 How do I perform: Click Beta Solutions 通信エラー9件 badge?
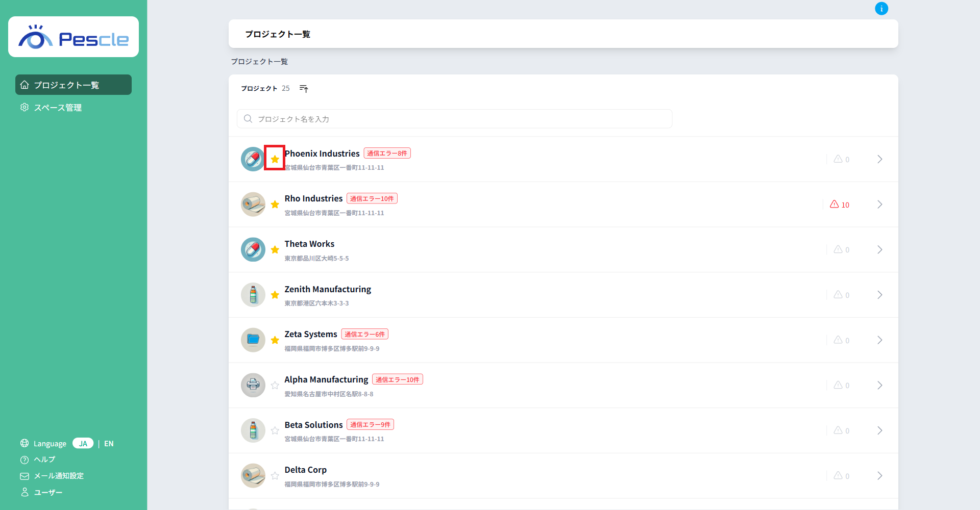coord(371,424)
